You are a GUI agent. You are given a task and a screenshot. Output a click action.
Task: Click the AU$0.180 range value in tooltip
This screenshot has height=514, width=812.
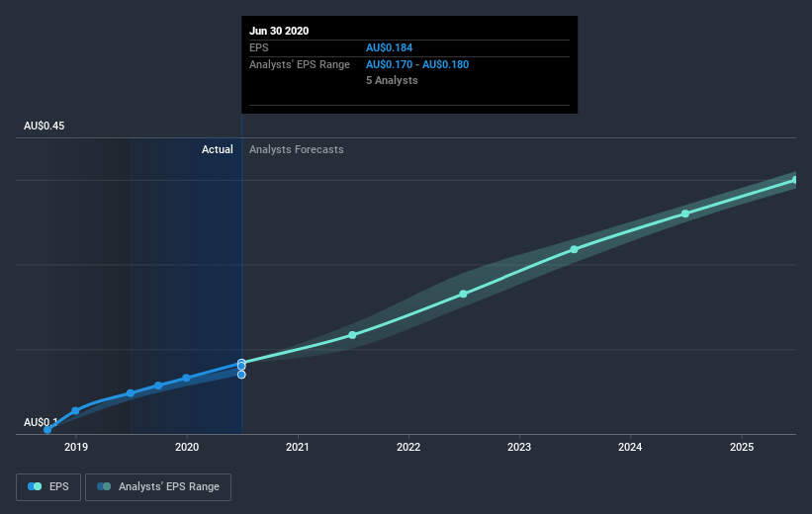(445, 64)
